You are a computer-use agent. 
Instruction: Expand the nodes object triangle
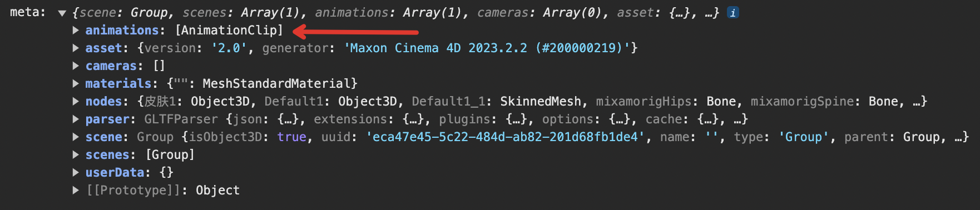point(76,101)
